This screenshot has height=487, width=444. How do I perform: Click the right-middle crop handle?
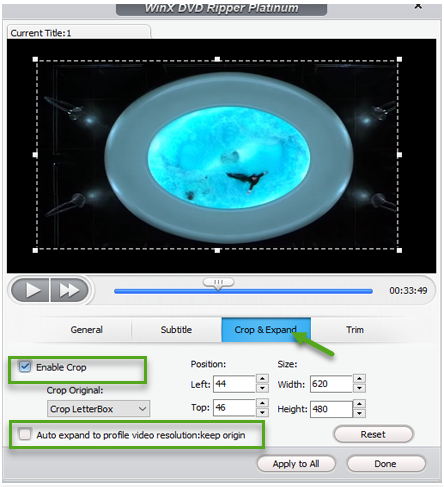399,155
